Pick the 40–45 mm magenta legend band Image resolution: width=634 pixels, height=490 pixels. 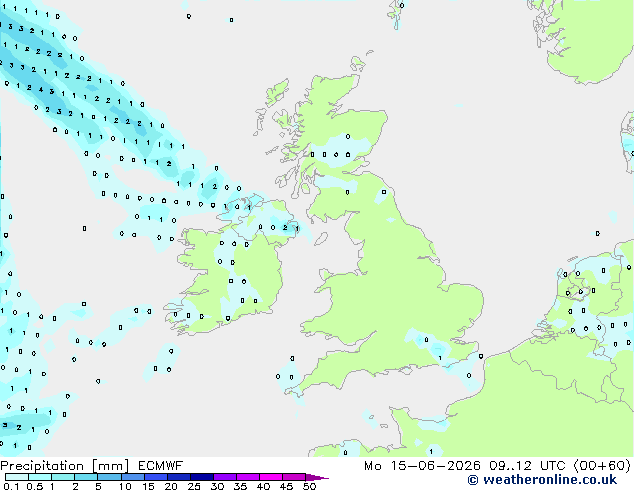tap(271, 477)
